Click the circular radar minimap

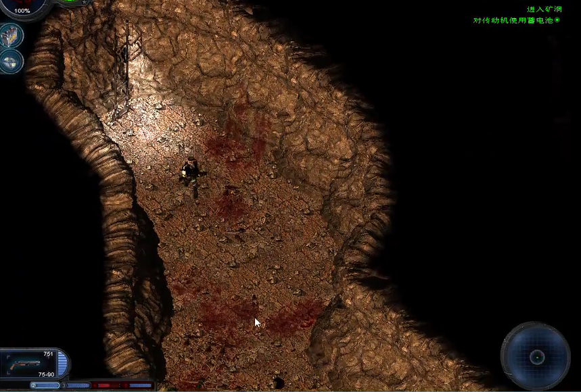click(x=536, y=356)
